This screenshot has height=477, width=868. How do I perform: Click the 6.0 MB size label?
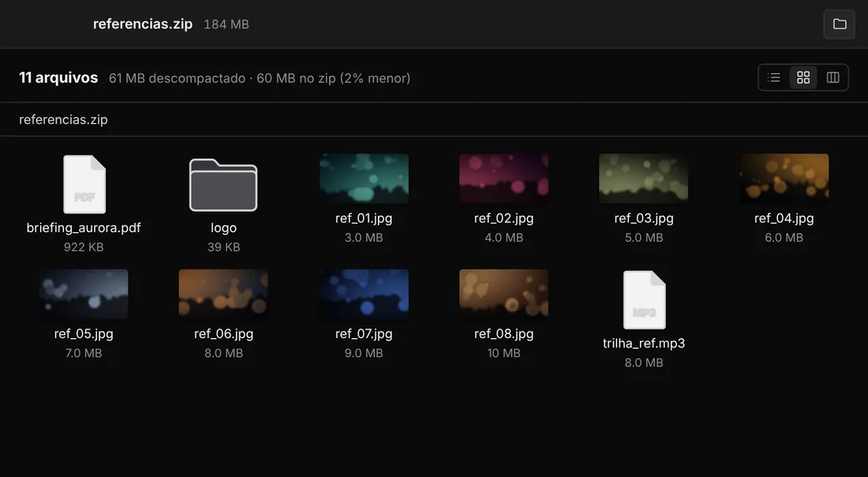[x=784, y=238]
